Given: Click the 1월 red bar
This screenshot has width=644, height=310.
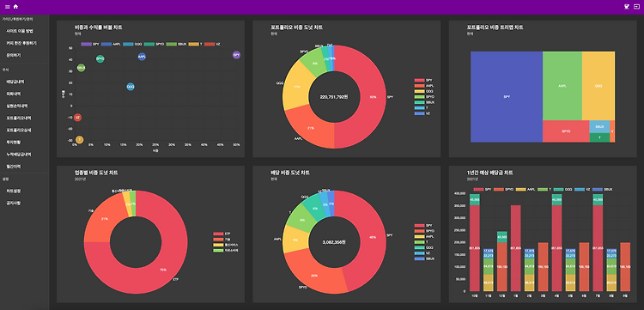Looking at the screenshot, I should click(516, 248).
